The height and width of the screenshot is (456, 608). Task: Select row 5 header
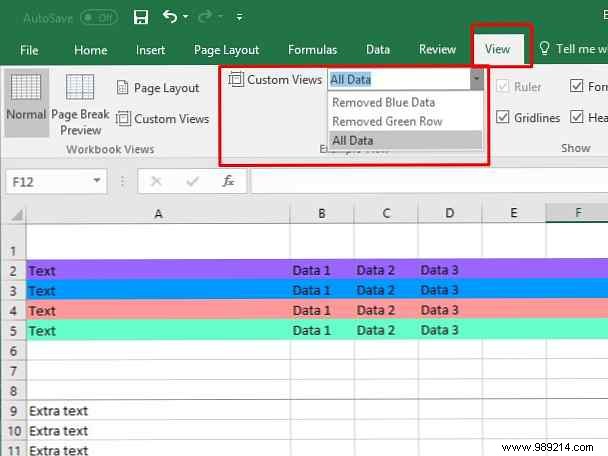point(13,331)
